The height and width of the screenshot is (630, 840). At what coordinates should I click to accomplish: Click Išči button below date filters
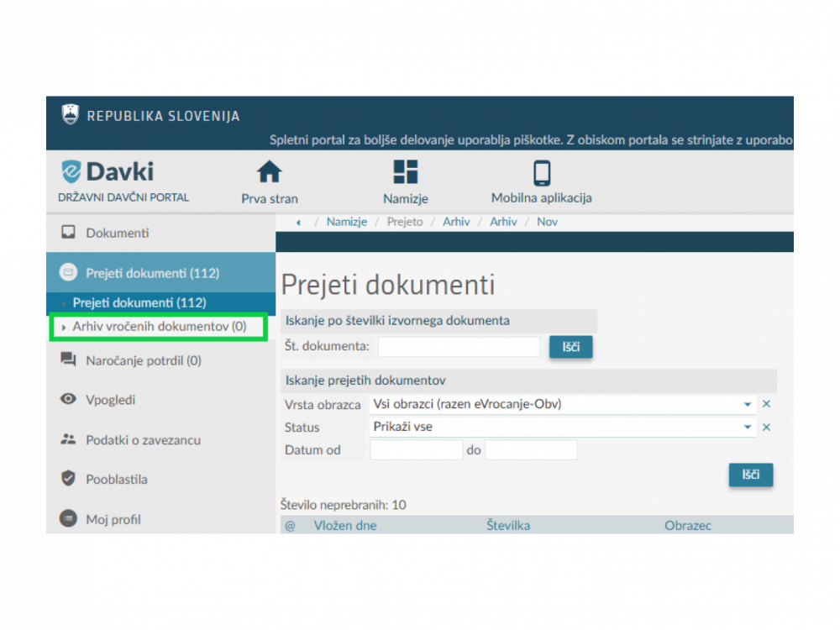tap(750, 474)
